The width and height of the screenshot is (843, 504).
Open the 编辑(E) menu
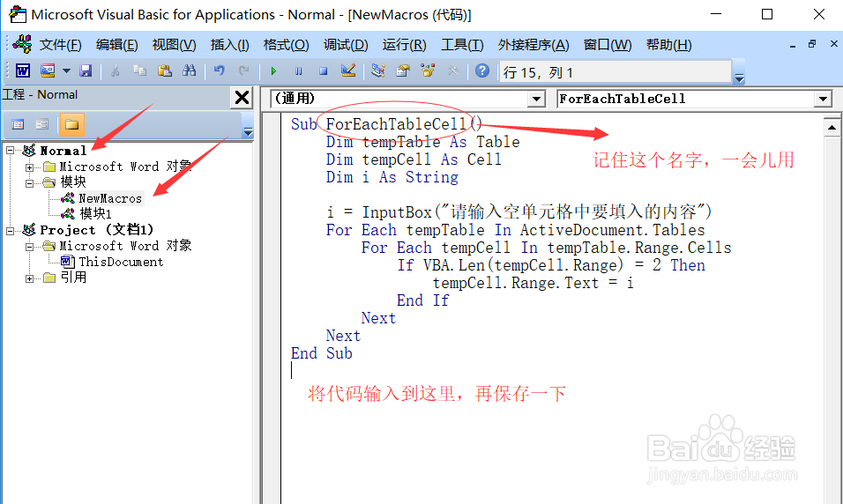click(x=116, y=45)
